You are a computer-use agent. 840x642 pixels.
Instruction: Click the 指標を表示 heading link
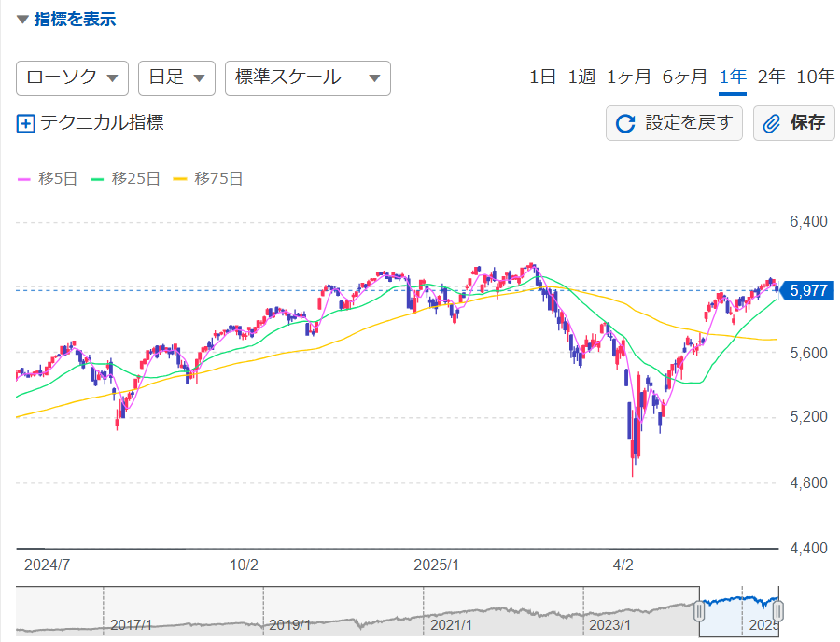pos(75,20)
